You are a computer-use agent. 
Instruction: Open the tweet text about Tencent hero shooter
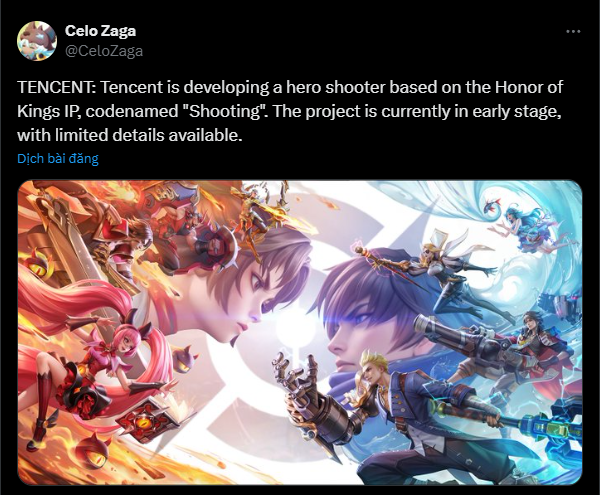point(290,111)
